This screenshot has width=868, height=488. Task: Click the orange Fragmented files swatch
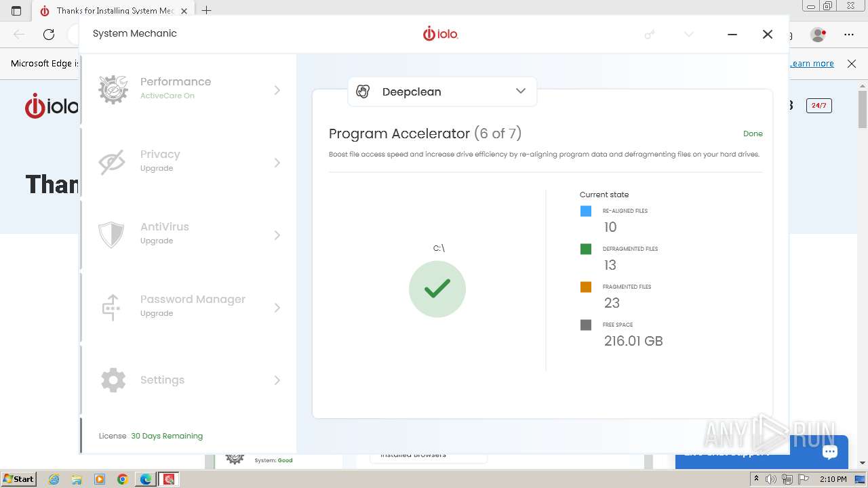click(586, 287)
